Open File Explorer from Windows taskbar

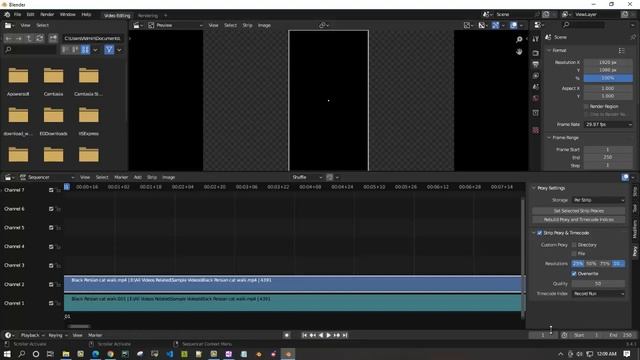tap(66, 354)
